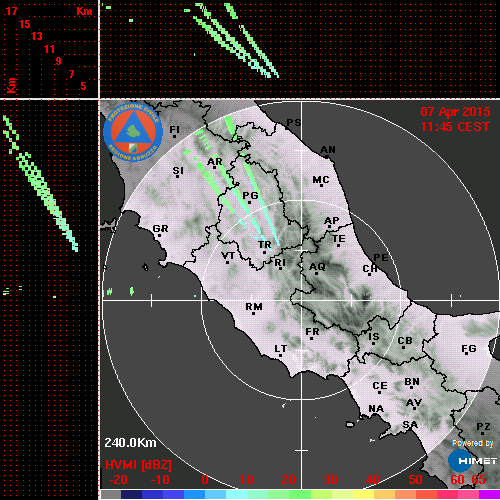The image size is (500, 500).
Task: Click the GR city label
Action: (x=160, y=229)
